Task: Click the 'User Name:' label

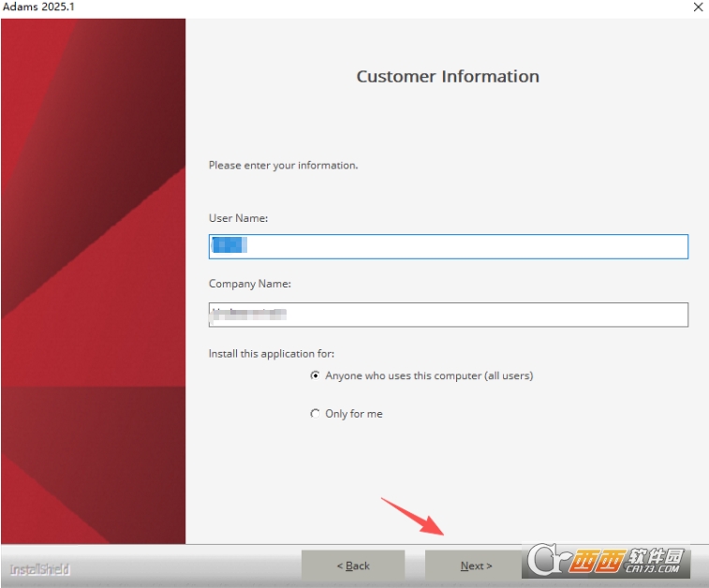Action: (238, 218)
